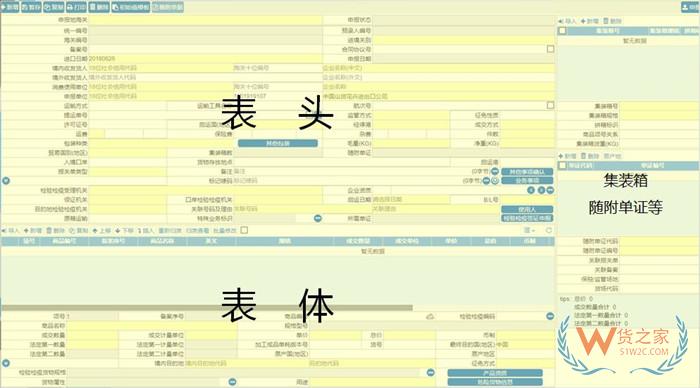Click the ellipsis icon beside 其他事项确认
The height and width of the screenshot is (388, 700).
pos(495,171)
